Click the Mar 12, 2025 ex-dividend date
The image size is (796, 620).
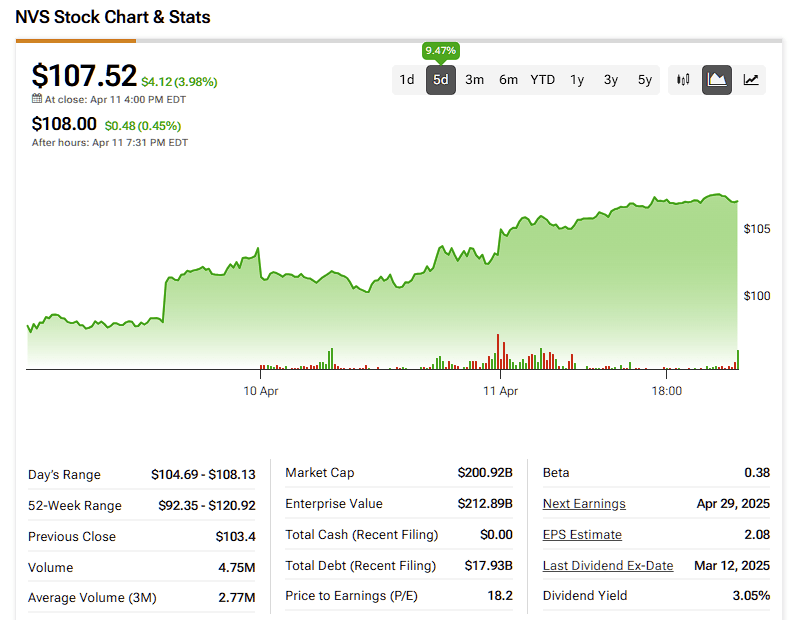tap(732, 566)
